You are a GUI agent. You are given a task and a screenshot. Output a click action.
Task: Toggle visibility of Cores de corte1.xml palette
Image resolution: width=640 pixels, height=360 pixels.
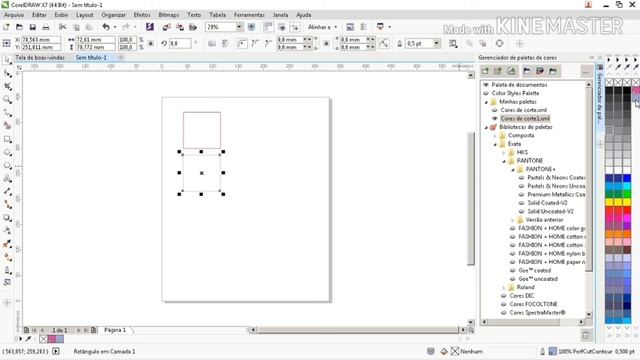[x=494, y=118]
